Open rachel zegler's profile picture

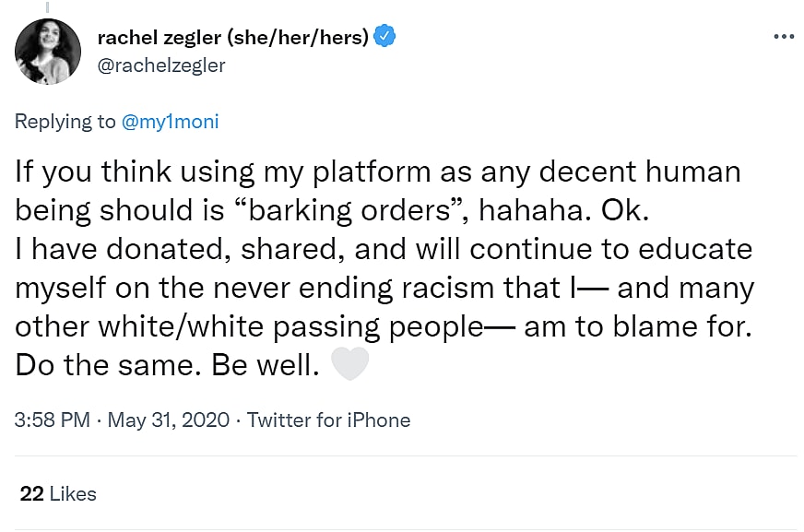tap(49, 51)
